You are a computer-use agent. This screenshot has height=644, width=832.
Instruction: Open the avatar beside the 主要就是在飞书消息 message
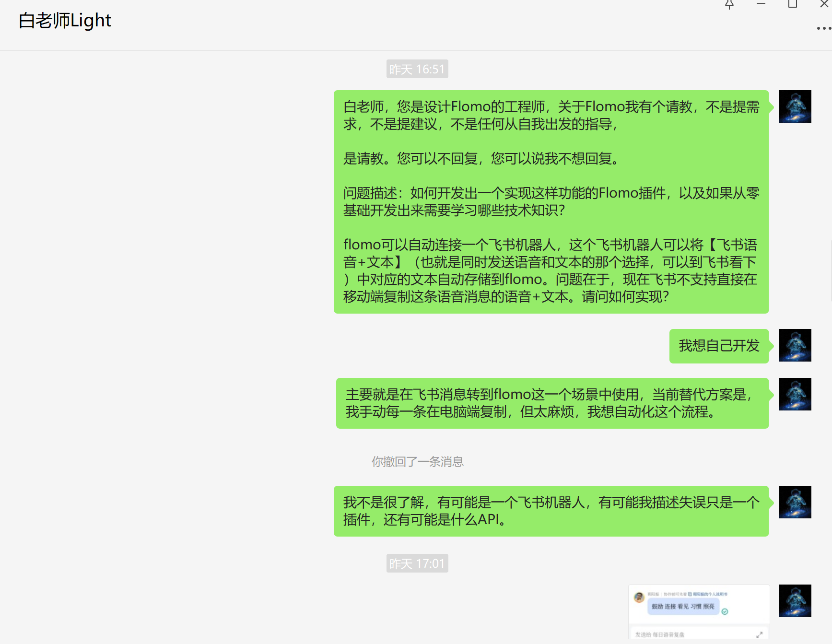click(x=795, y=394)
